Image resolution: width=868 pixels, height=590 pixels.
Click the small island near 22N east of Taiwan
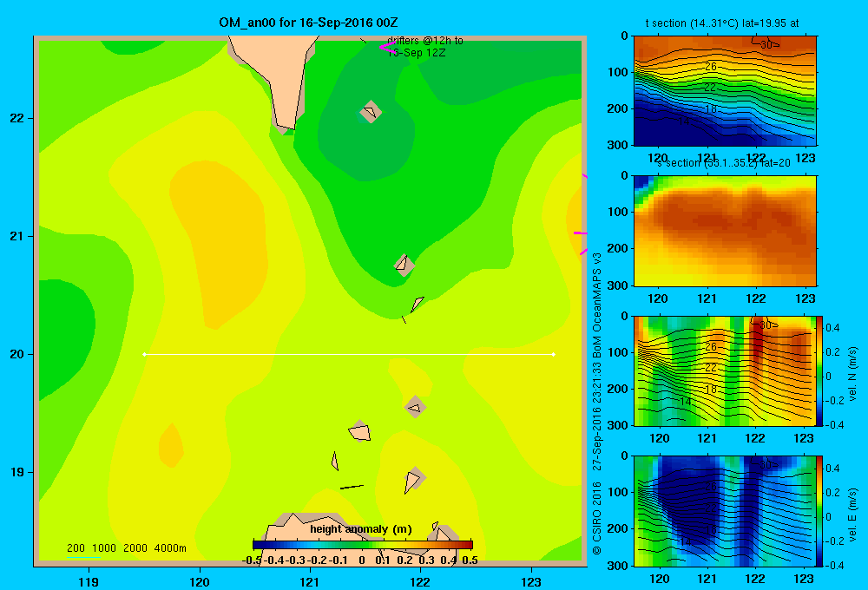coord(371,112)
